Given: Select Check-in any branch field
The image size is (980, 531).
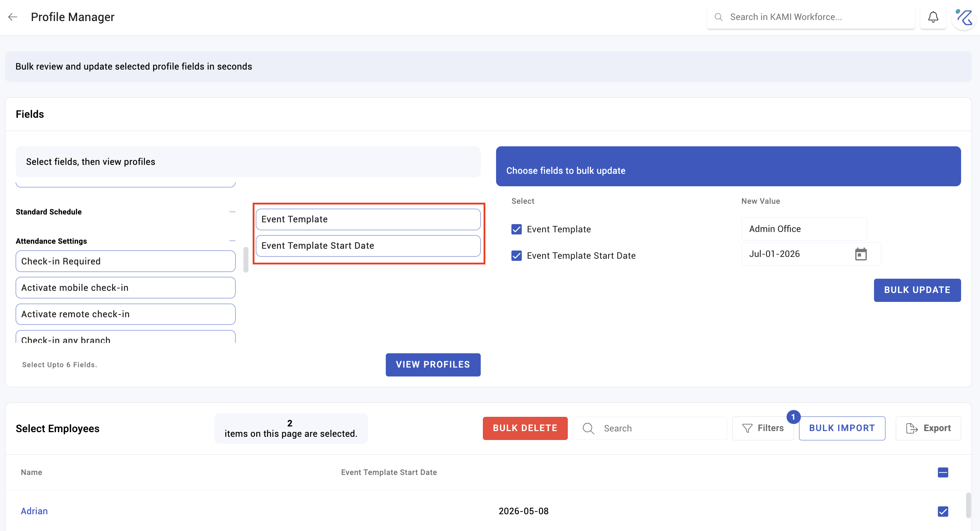Looking at the screenshot, I should coord(125,337).
